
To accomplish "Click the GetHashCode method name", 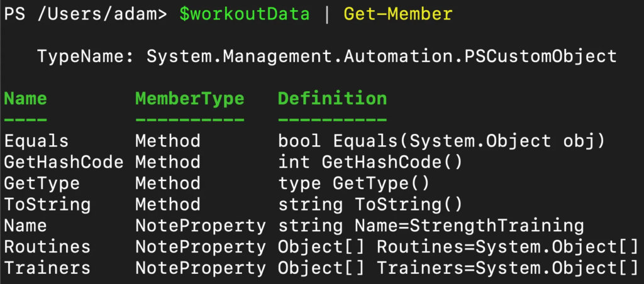I will pyautogui.click(x=64, y=162).
